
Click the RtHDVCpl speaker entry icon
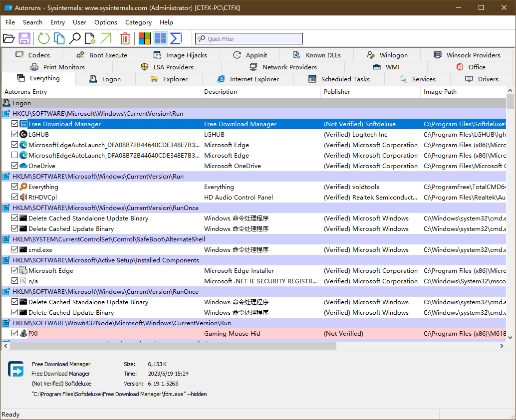tap(23, 197)
